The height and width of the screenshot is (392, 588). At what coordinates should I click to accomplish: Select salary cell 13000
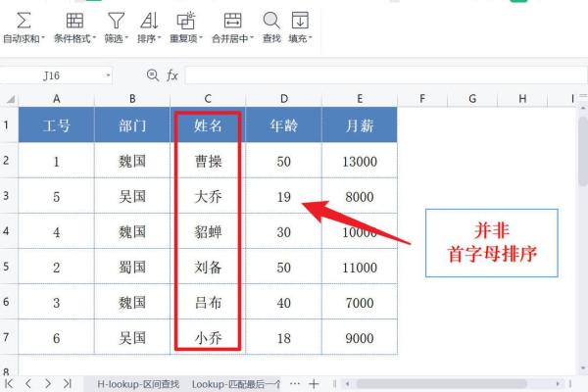click(x=360, y=161)
